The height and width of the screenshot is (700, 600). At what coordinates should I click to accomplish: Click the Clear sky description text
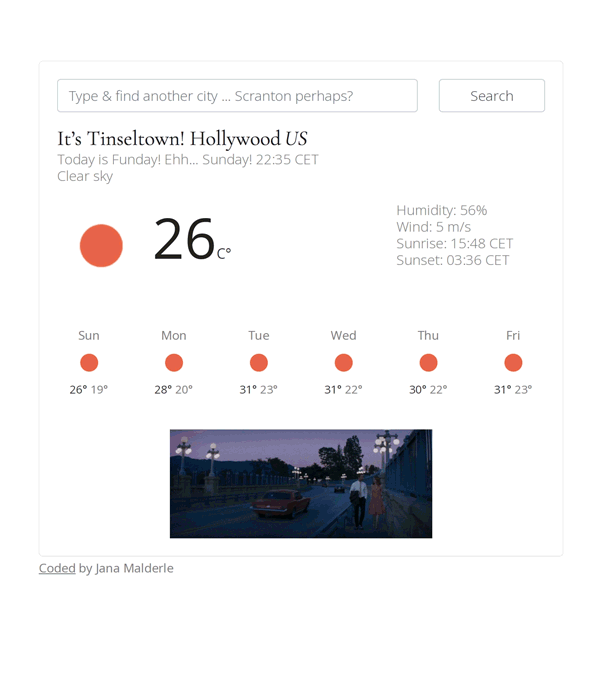85,176
